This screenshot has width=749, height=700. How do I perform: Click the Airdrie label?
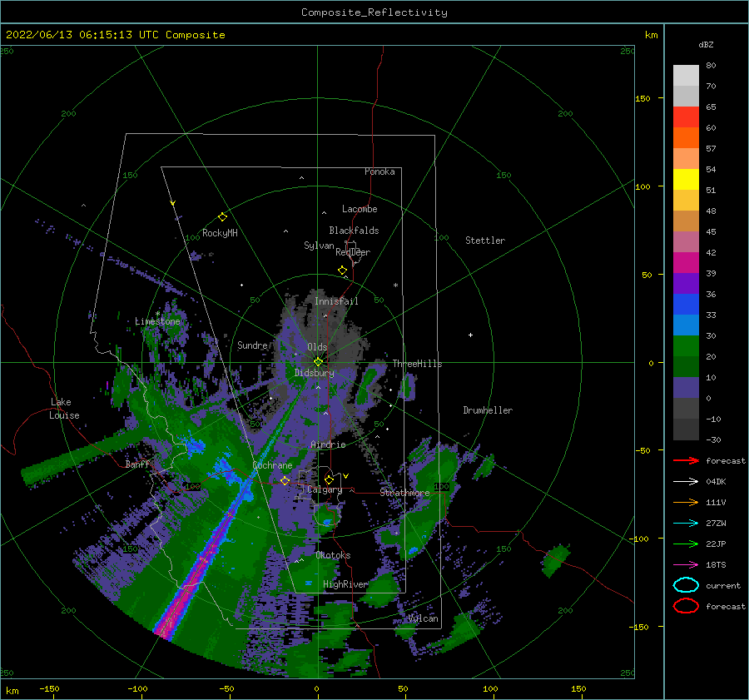tap(328, 444)
